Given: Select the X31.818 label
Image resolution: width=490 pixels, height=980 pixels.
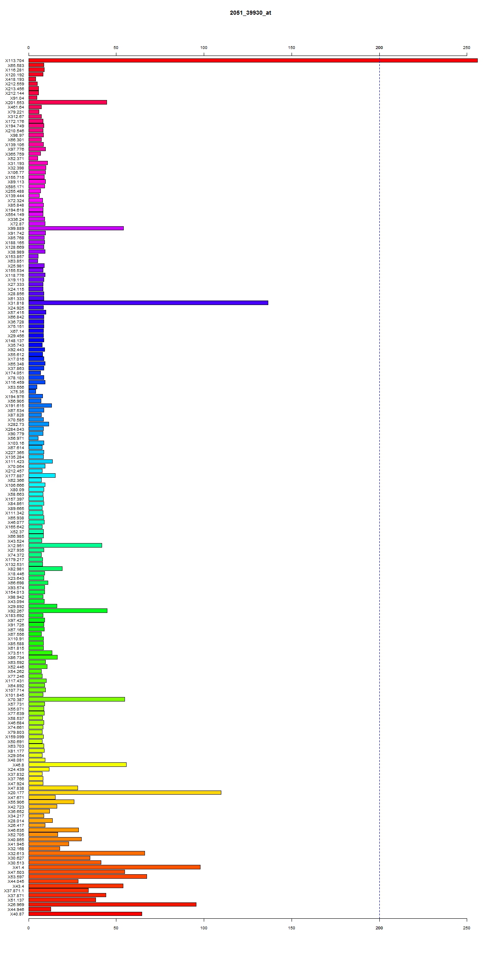Looking at the screenshot, I should tap(16, 303).
